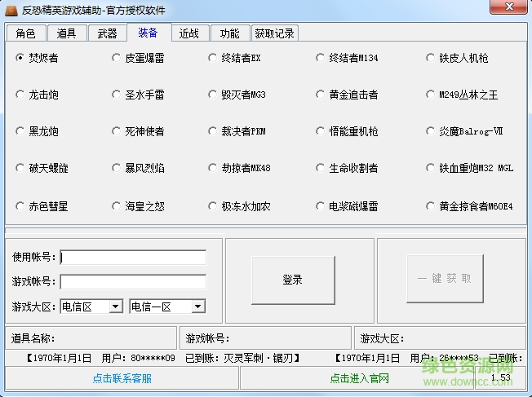
Task: Click the 点击联系客服 link
Action: pyautogui.click(x=122, y=378)
